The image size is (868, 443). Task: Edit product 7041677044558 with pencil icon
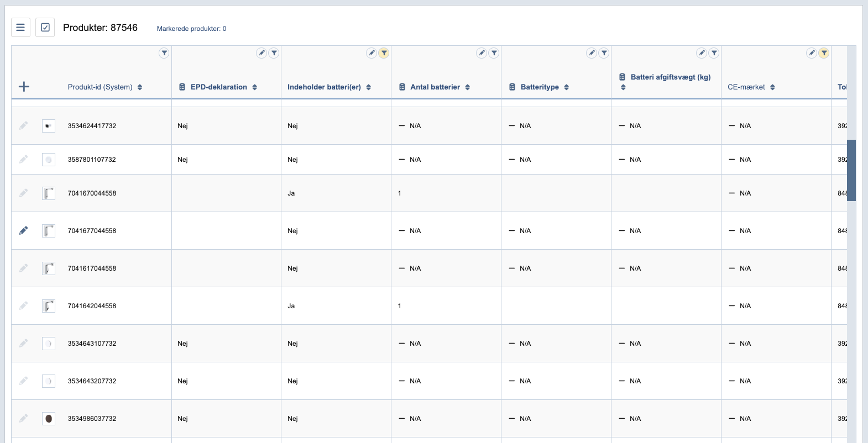click(x=23, y=231)
